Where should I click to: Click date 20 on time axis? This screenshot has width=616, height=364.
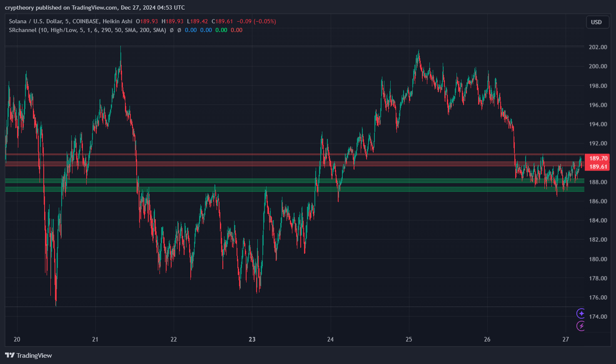(x=17, y=339)
